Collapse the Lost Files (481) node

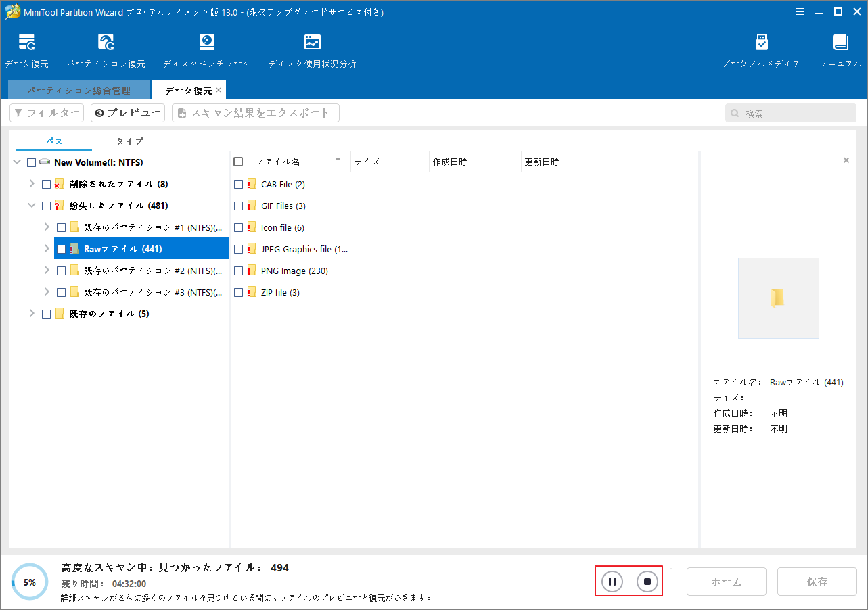click(x=31, y=205)
